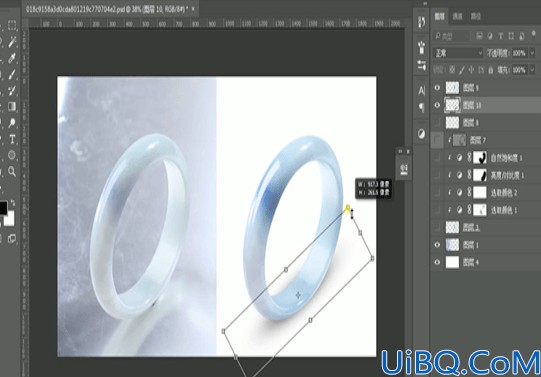Viewport: 541px width, 377px height.
Task: Open the 正常 blend mode dropdown
Action: (458, 53)
